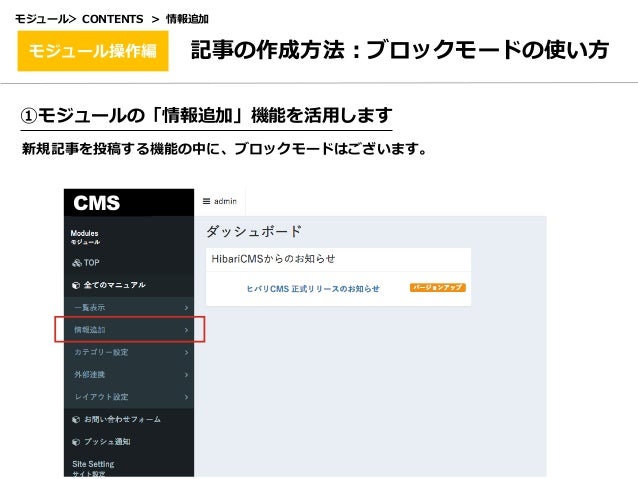Expand the chevron next to カテゴリー設定
This screenshot has height=479, width=638.
click(186, 352)
